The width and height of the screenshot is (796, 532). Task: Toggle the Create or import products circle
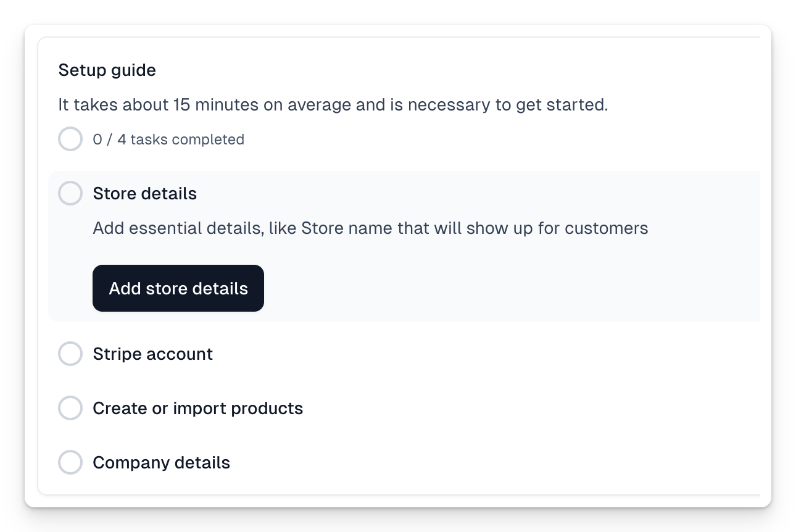[70, 408]
